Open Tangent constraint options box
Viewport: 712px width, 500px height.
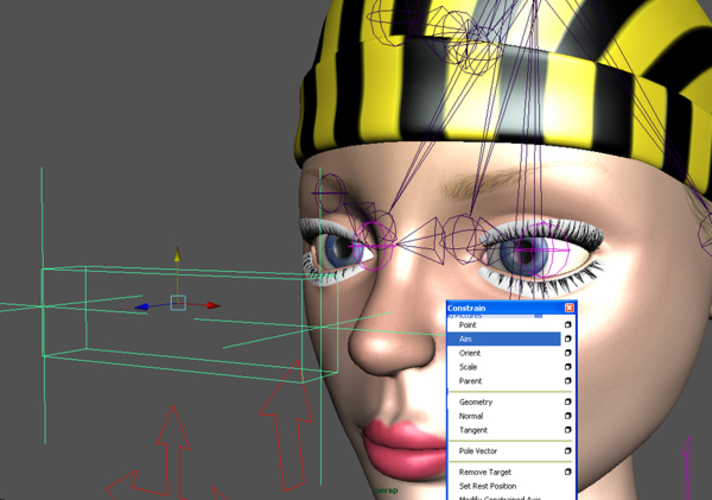coord(568,430)
